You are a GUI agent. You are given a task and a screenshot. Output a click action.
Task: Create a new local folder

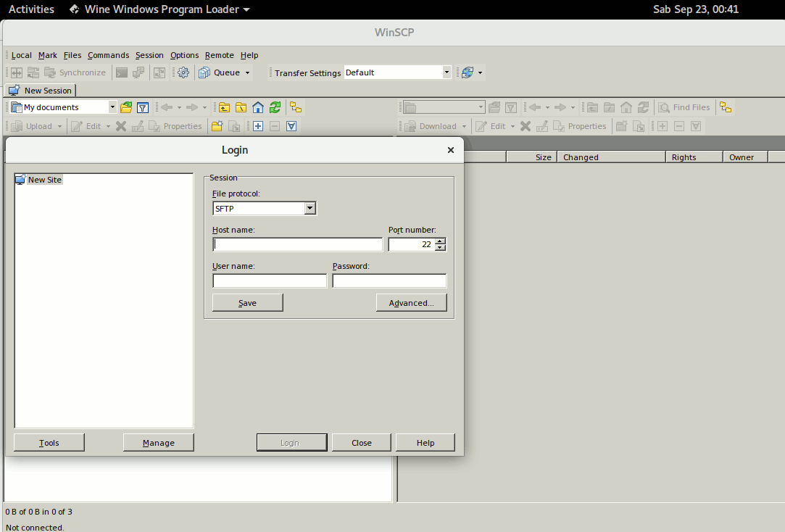(x=217, y=126)
